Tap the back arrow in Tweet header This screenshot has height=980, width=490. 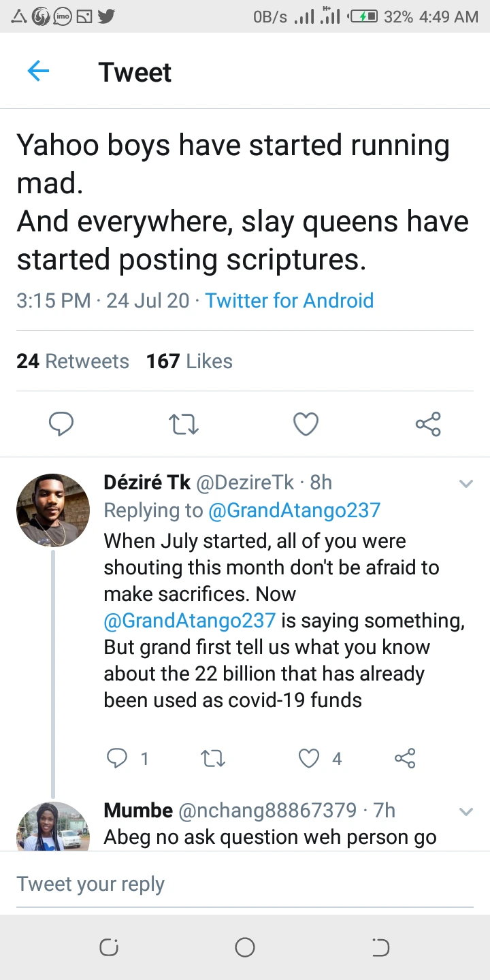coord(38,71)
